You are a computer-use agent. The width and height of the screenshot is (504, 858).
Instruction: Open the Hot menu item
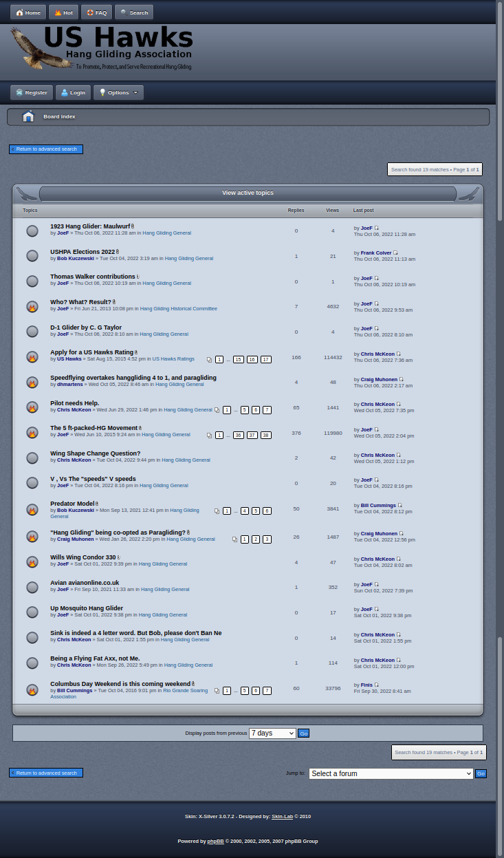coord(63,12)
